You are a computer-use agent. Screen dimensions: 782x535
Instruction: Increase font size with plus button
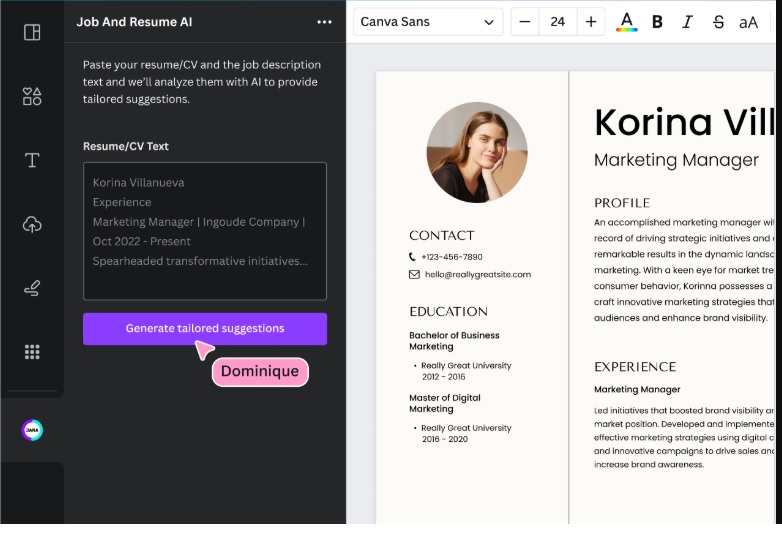[x=591, y=22]
